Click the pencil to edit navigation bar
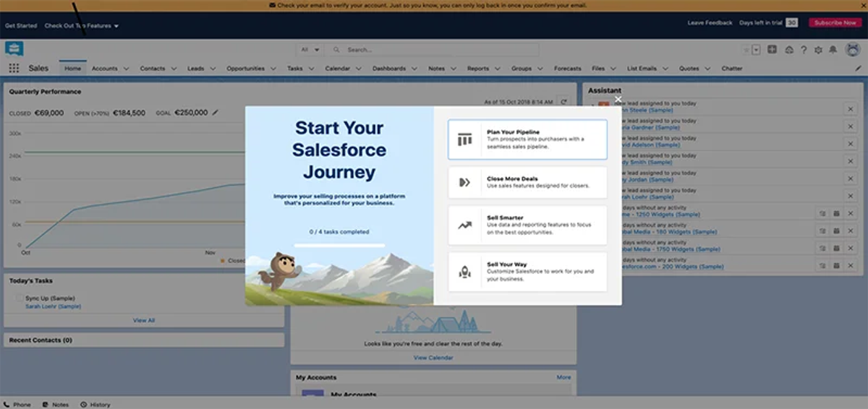Screen dimensions: 868x409 [x=858, y=69]
